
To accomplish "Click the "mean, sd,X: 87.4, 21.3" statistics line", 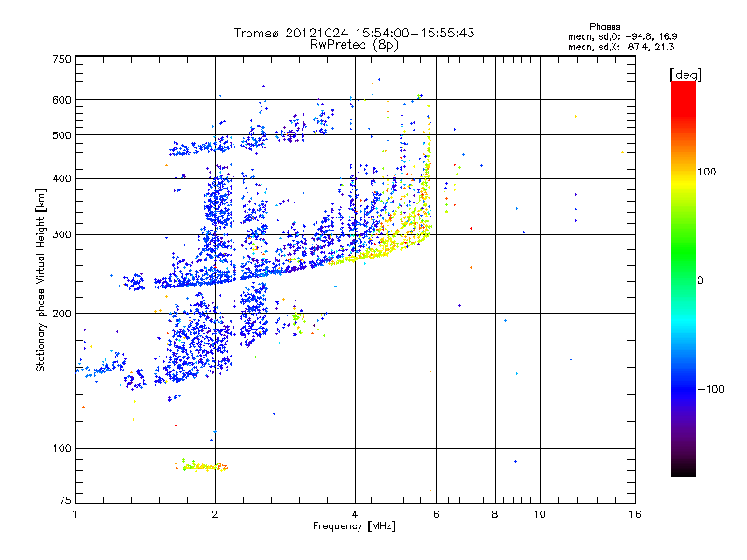I will tap(621, 47).
